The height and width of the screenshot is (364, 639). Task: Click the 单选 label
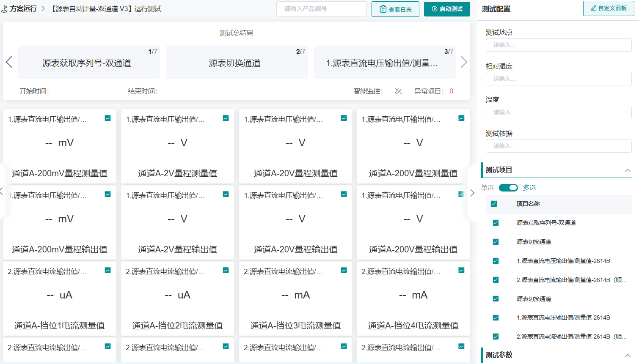(488, 188)
